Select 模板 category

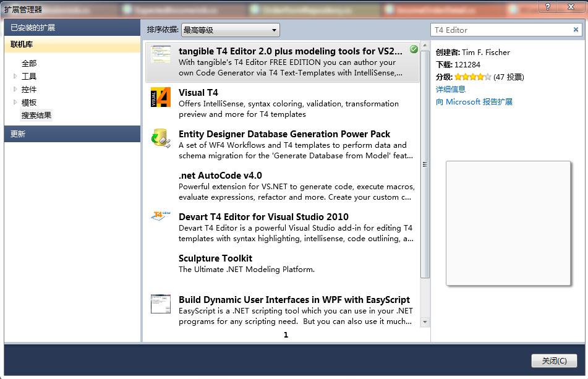coord(29,103)
